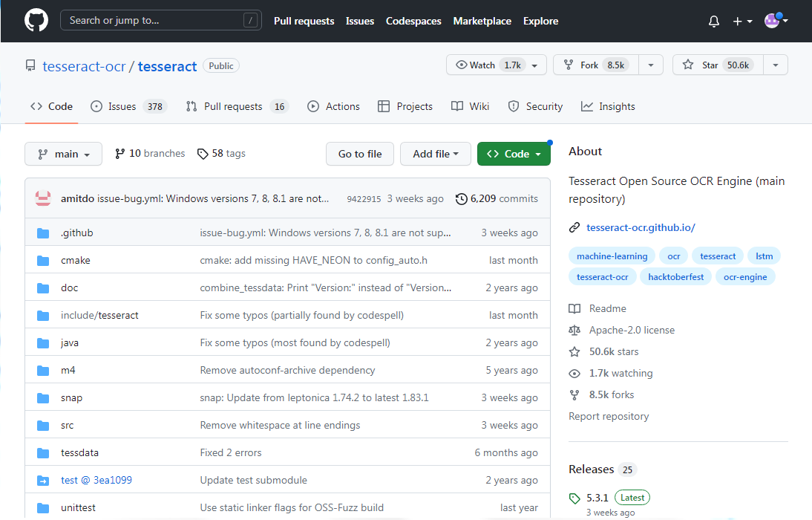Click the branches icon next to 10 branches
This screenshot has height=520, width=812.
click(119, 154)
